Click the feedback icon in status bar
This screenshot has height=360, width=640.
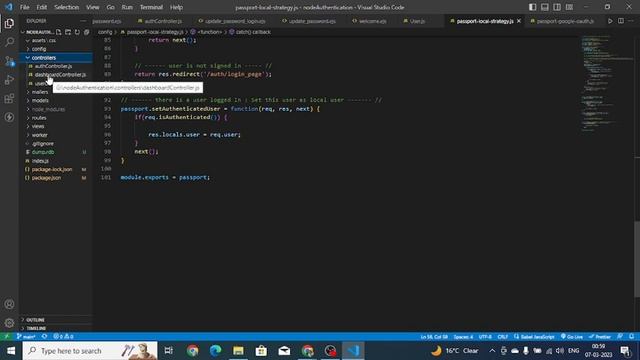620,337
